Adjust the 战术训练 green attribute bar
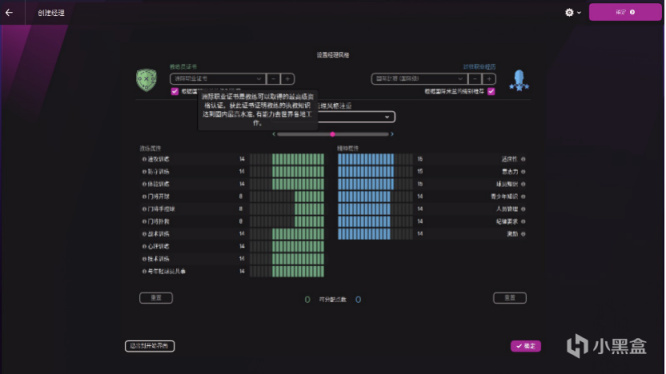666x374 pixels. (287, 234)
